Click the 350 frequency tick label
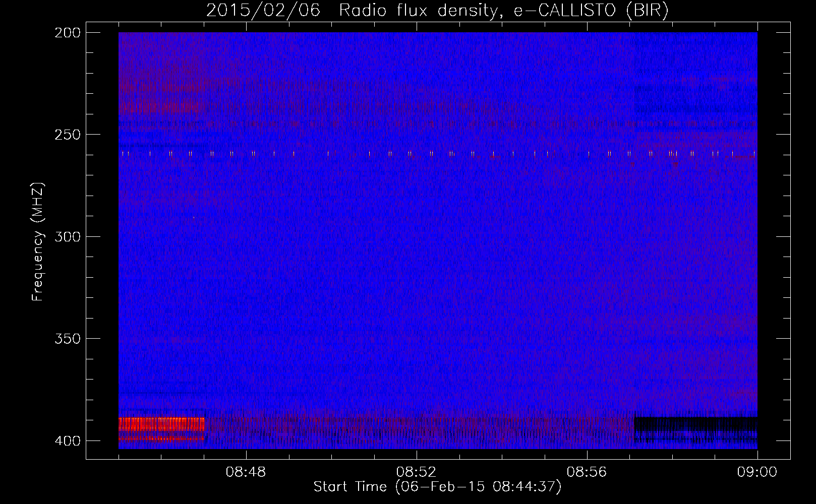 pos(67,339)
